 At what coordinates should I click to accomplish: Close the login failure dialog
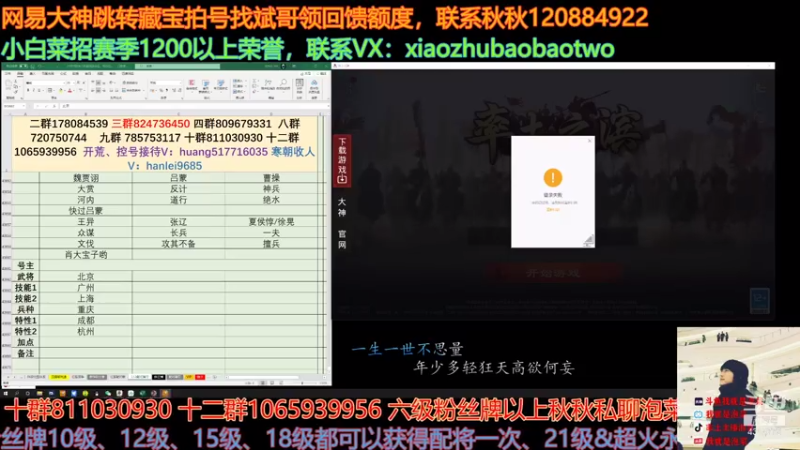[590, 141]
